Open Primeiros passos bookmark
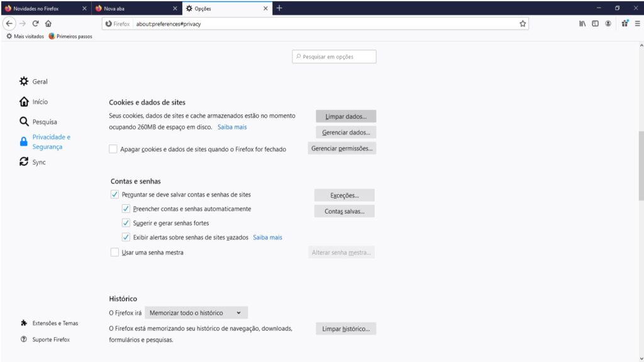 [x=70, y=36]
